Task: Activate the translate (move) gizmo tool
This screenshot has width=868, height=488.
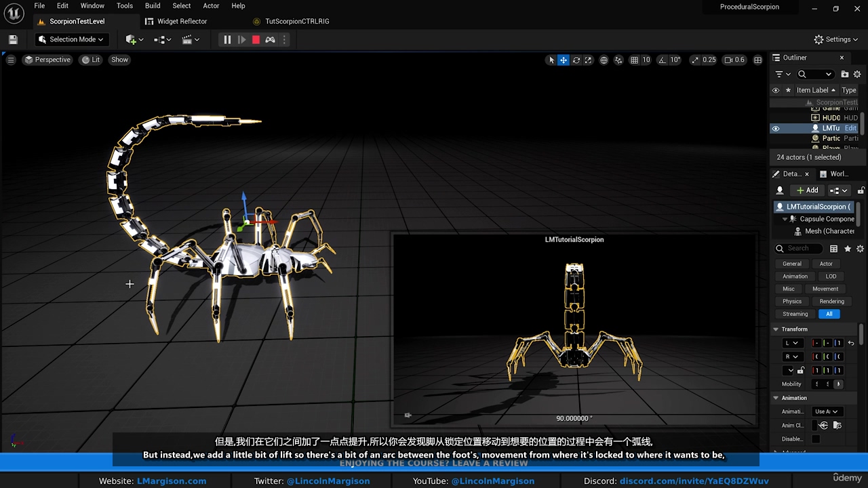Action: (x=564, y=60)
